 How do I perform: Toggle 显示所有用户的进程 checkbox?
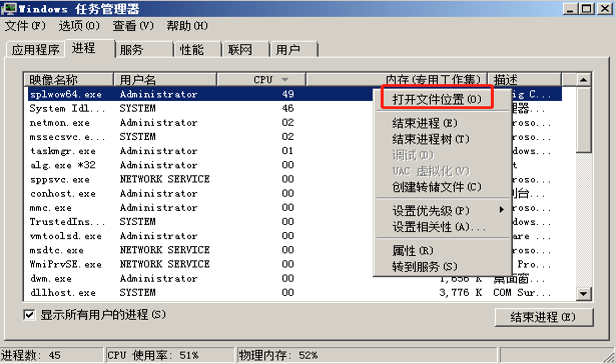[29, 315]
